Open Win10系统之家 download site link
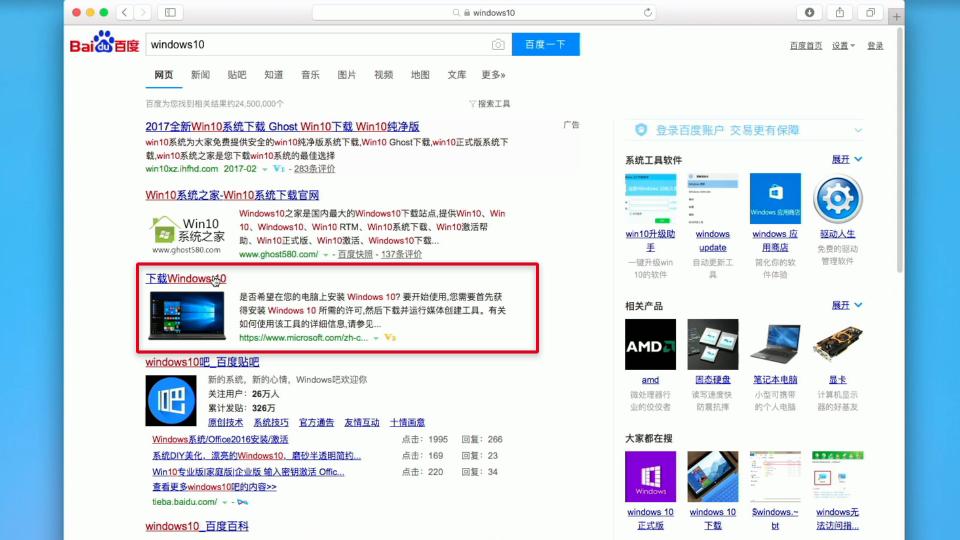Image resolution: width=960 pixels, height=540 pixels. coord(232,195)
